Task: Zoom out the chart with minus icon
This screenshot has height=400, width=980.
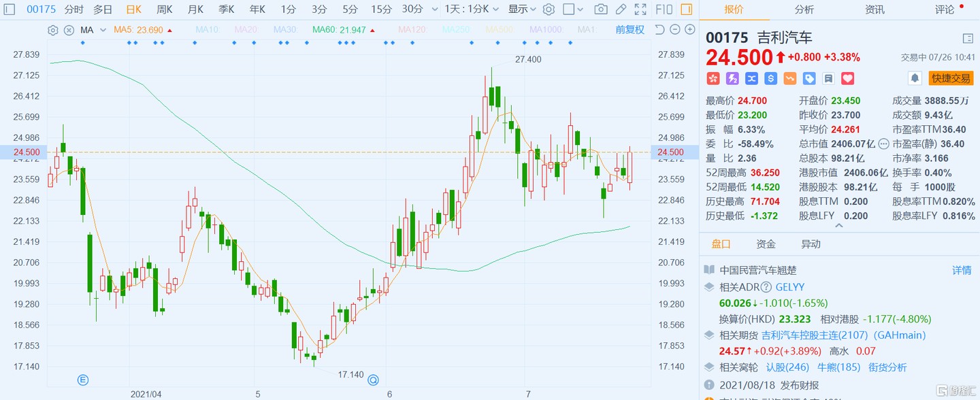Action: (x=674, y=30)
